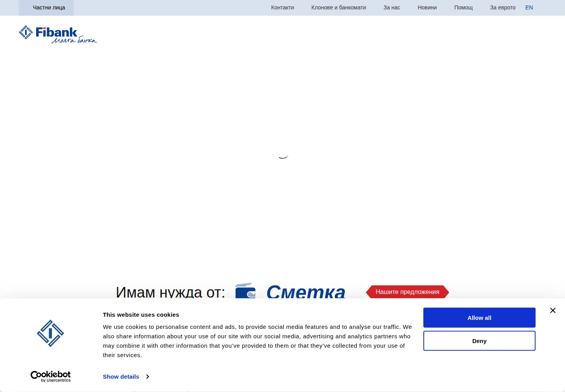
Task: Open the Новини section
Action: click(x=427, y=7)
